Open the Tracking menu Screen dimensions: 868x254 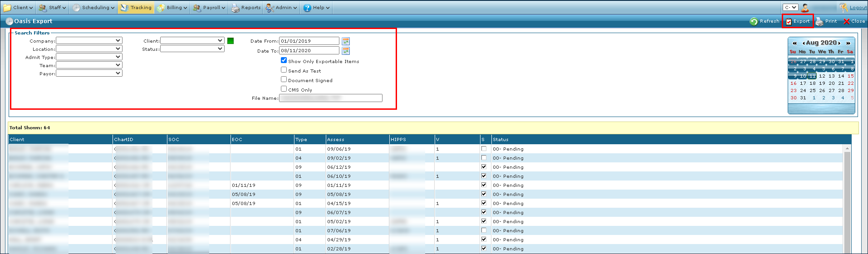(x=136, y=7)
